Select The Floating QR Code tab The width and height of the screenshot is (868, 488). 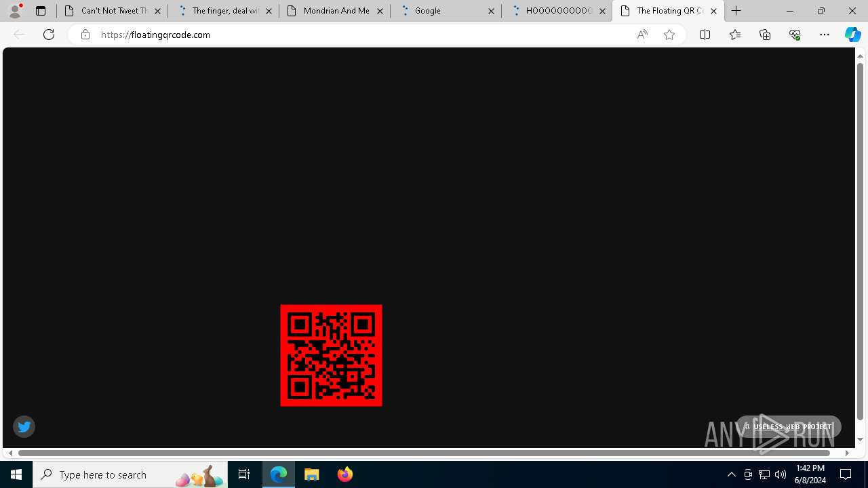[668, 11]
